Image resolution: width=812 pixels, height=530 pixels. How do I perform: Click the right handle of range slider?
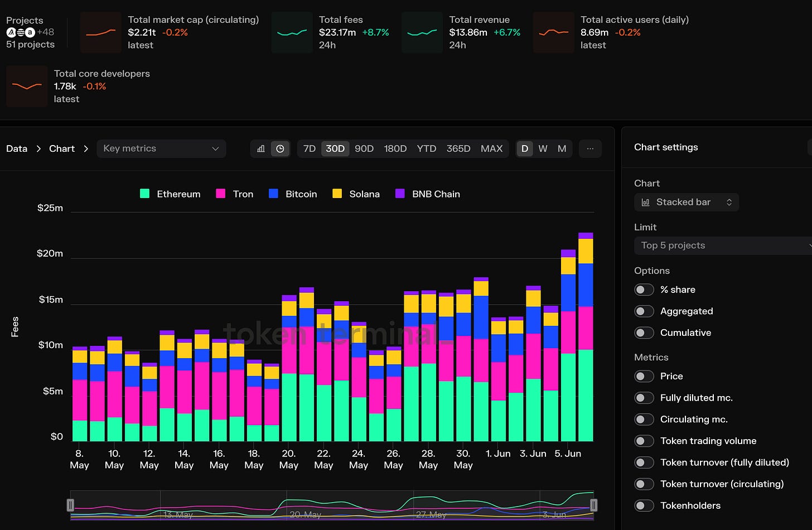coord(594,505)
